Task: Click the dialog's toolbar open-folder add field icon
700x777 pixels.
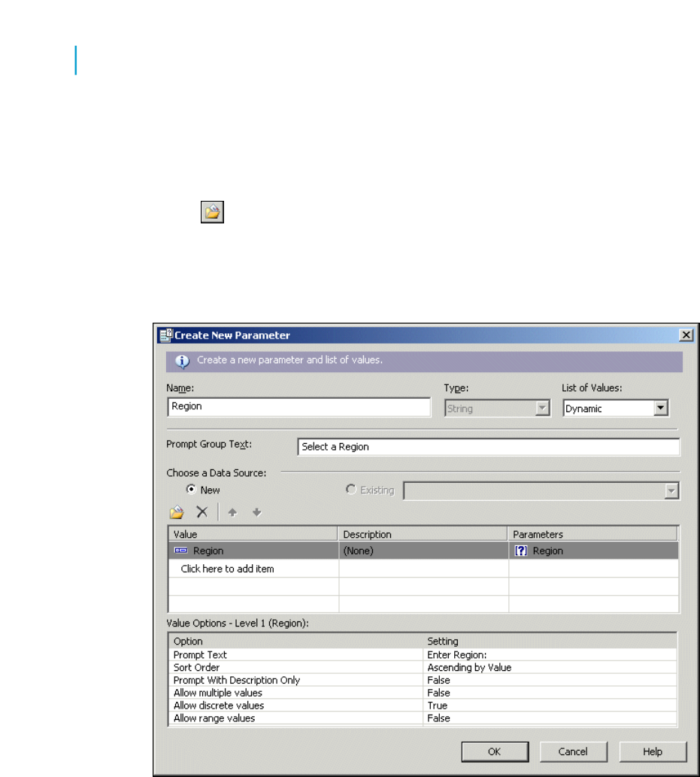Action: point(177,512)
